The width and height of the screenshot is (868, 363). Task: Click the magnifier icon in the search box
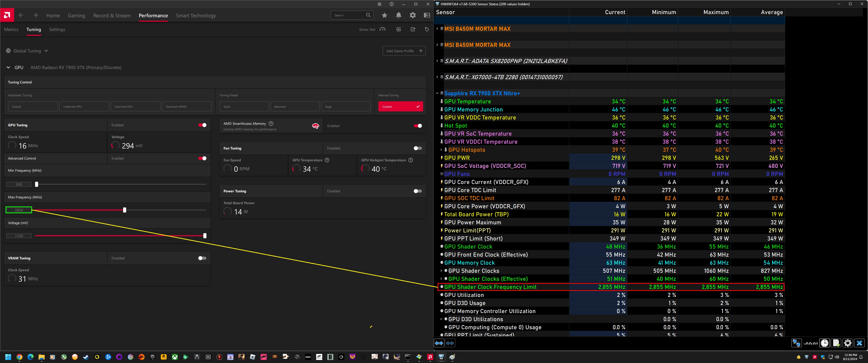click(x=368, y=15)
